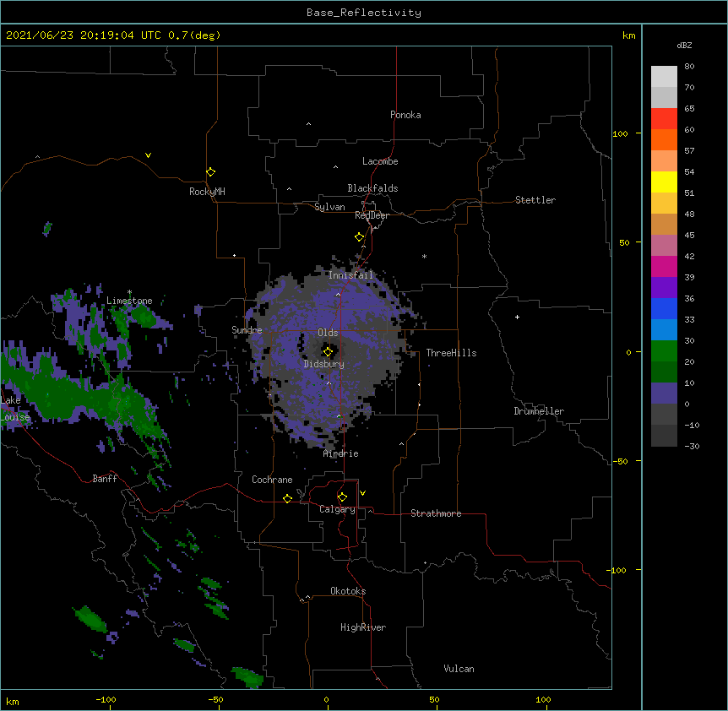Screen dimensions: 728x711
Task: Click the Vulcan label
Action: pos(459,669)
